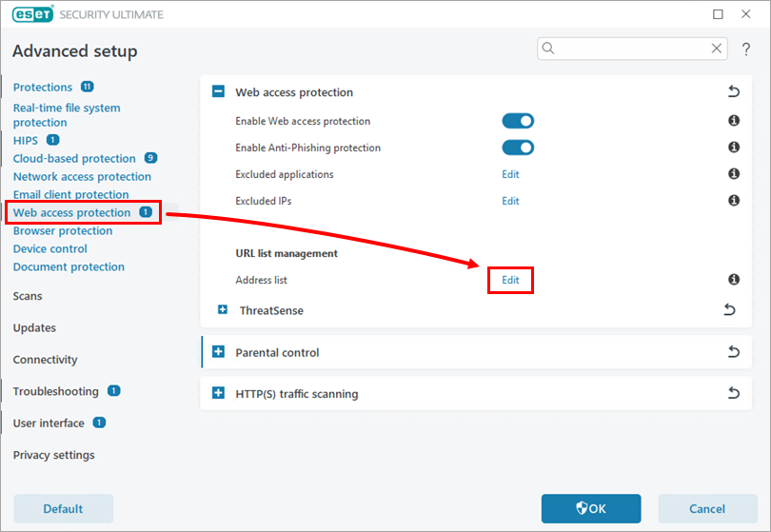Open Email client protection in sidebar
The width and height of the screenshot is (771, 532).
70,195
